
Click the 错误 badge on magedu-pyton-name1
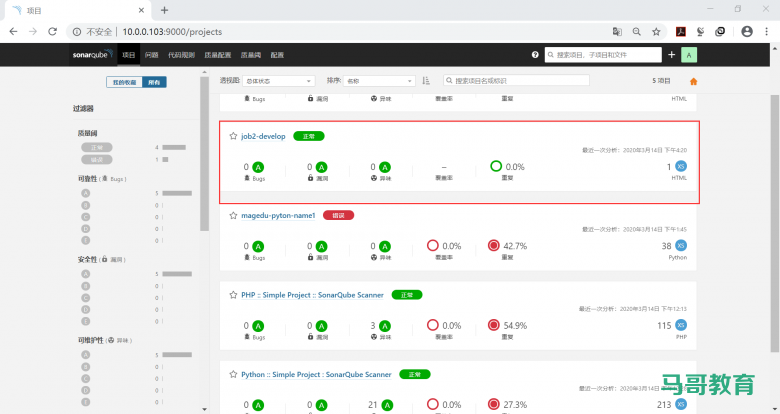coord(338,215)
